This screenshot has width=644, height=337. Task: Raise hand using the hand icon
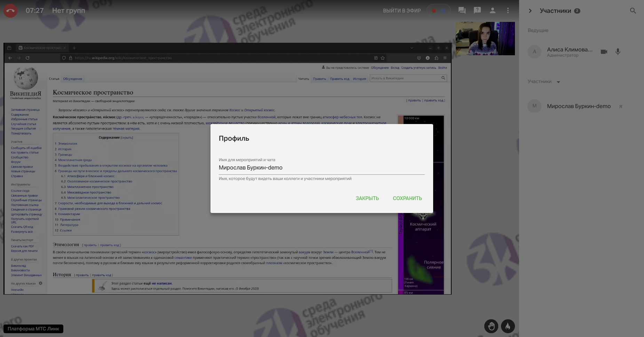click(491, 326)
